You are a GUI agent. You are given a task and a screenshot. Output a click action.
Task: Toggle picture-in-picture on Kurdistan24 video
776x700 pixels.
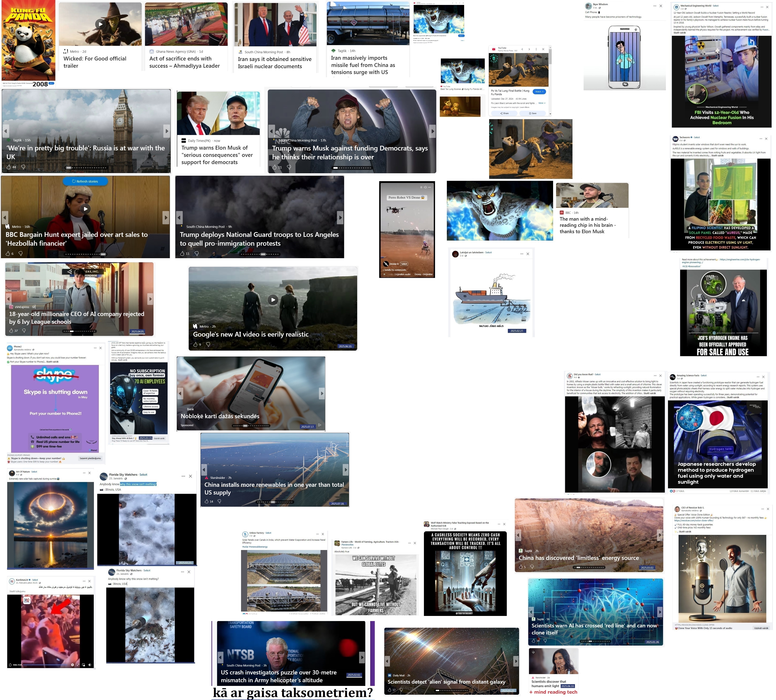(84, 665)
